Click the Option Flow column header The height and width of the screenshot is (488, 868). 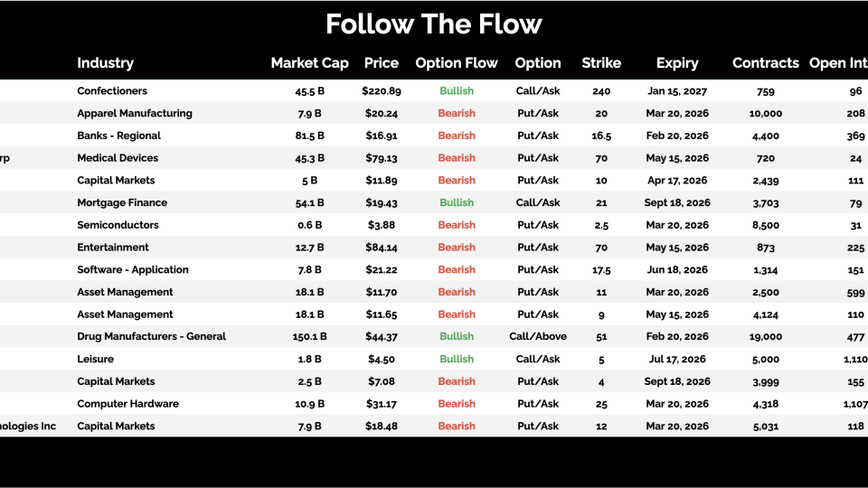click(x=457, y=63)
